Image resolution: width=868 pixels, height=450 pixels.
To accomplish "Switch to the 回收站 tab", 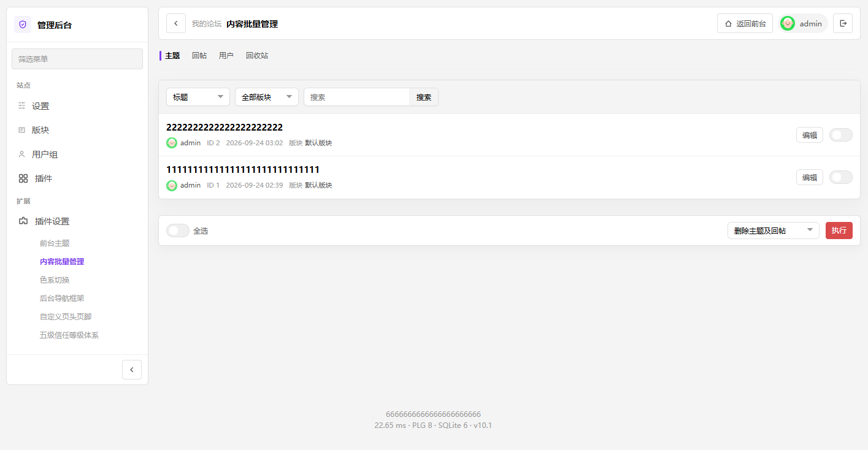I will tap(257, 56).
